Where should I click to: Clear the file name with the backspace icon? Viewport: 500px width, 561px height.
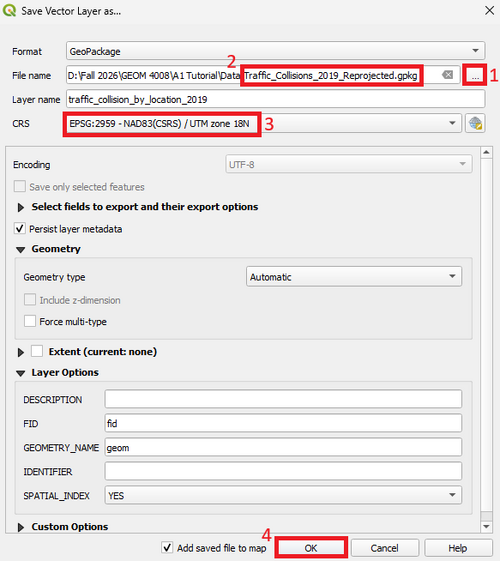447,75
